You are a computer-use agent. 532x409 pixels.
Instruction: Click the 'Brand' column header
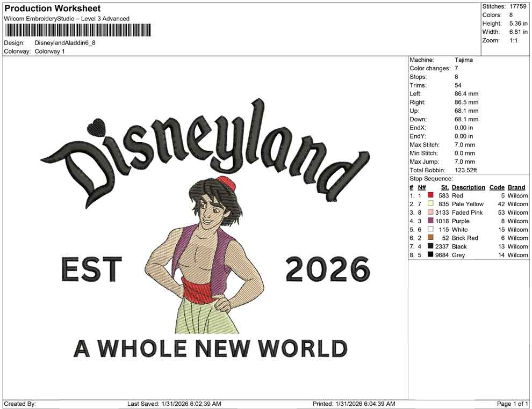pyautogui.click(x=516, y=187)
